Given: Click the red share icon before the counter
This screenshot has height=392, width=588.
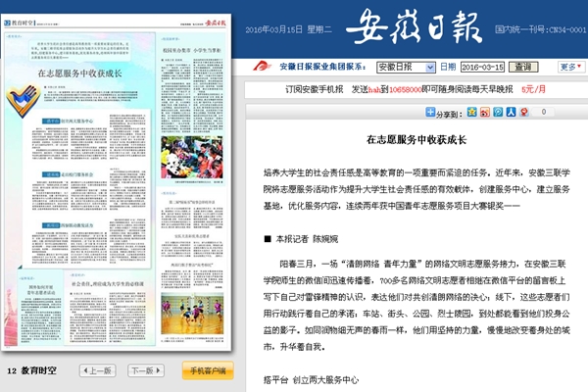Looking at the screenshot, I should (x=523, y=113).
